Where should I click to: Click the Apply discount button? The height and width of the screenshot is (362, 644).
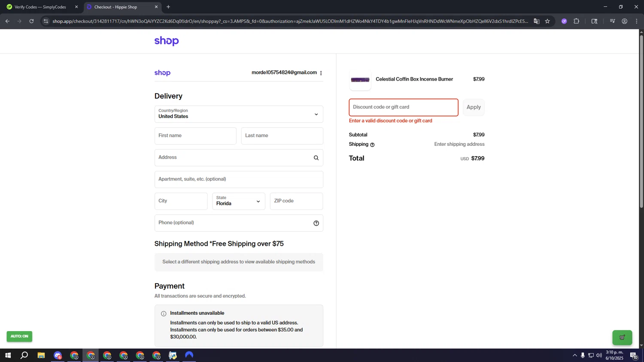tap(474, 107)
